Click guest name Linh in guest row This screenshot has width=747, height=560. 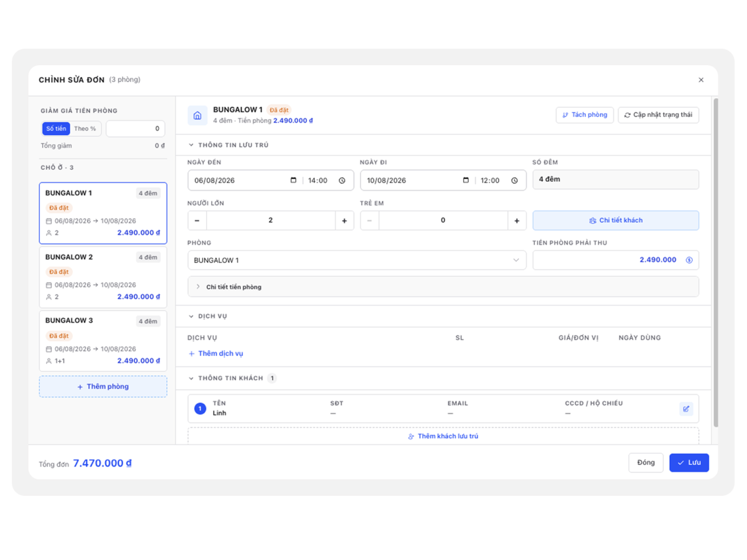219,413
